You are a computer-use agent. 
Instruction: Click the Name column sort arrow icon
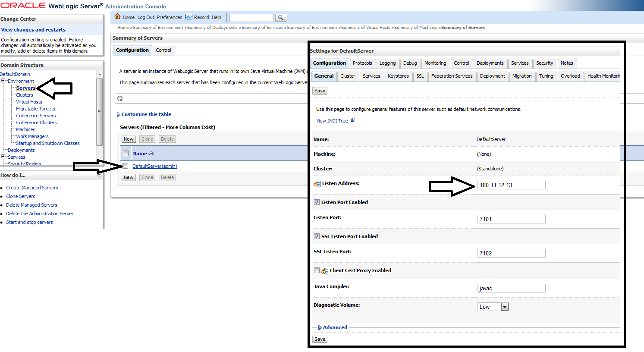coord(151,154)
